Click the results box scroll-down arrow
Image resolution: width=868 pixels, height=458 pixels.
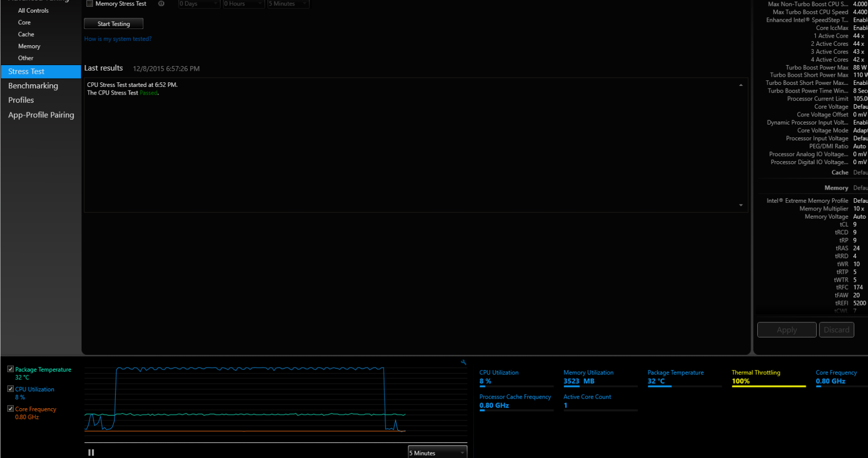point(741,205)
